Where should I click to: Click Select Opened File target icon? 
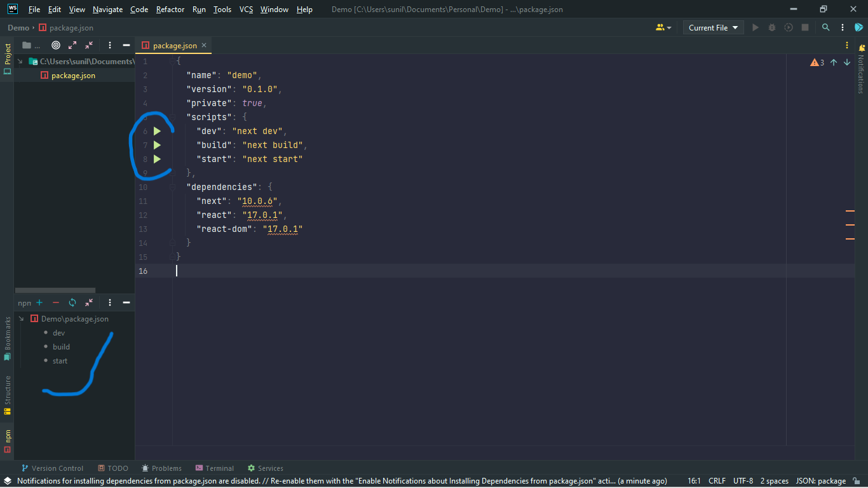point(56,45)
